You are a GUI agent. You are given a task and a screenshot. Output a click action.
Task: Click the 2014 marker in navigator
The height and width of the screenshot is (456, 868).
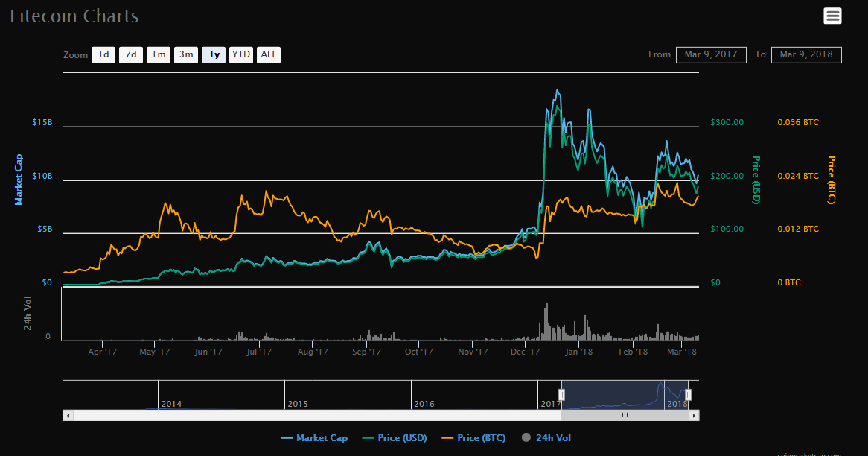171,404
